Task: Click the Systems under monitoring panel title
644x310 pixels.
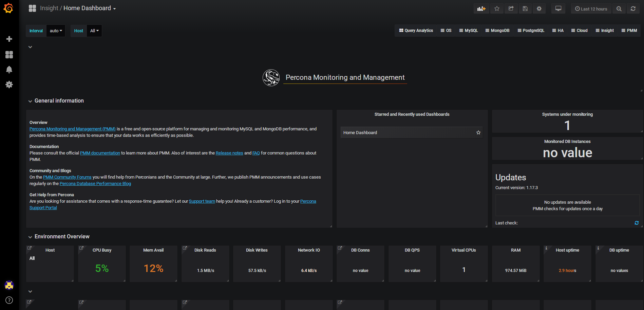Action: 567,114
